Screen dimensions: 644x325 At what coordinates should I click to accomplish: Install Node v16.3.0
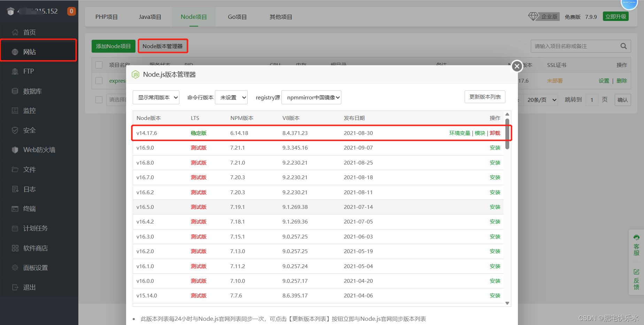[495, 237]
